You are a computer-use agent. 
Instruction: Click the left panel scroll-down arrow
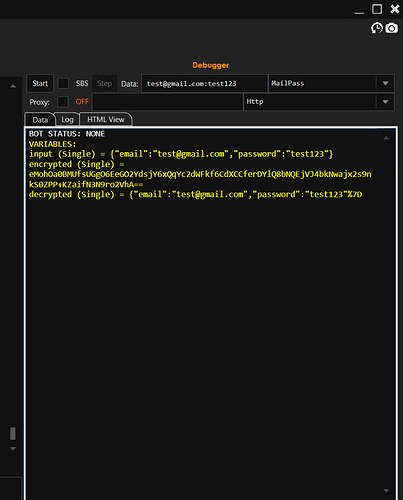[x=13, y=449]
